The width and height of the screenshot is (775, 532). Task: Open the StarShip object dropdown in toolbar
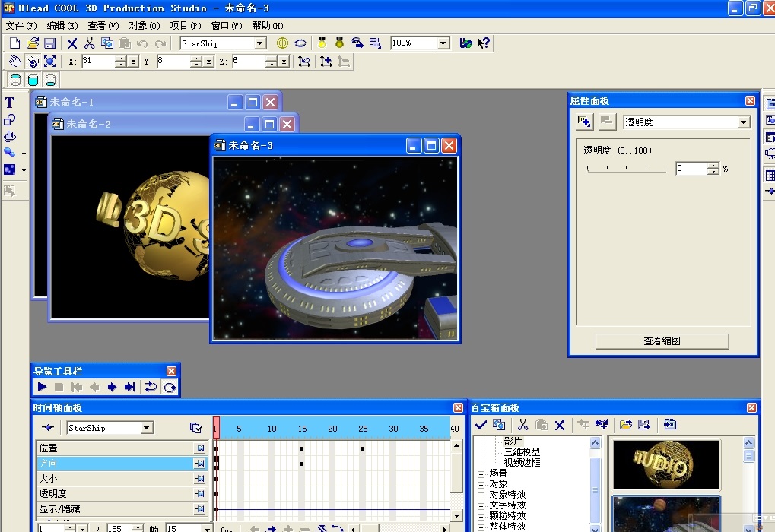[259, 43]
